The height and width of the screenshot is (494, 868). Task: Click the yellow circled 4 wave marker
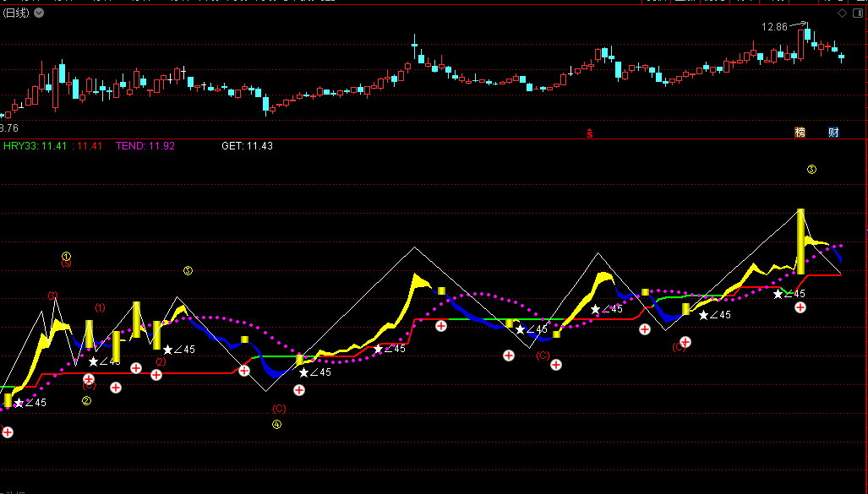pyautogui.click(x=276, y=425)
